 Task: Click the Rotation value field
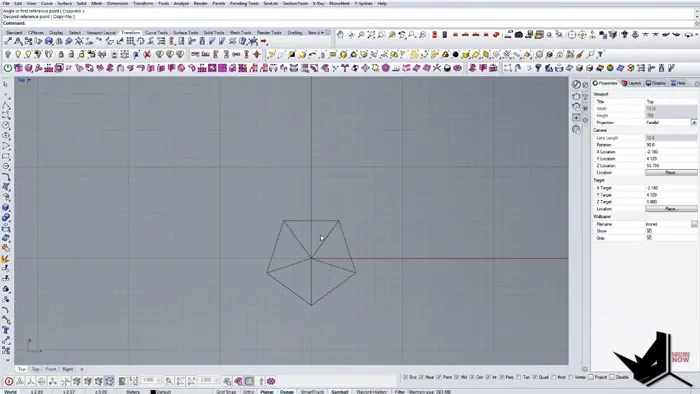[671, 145]
